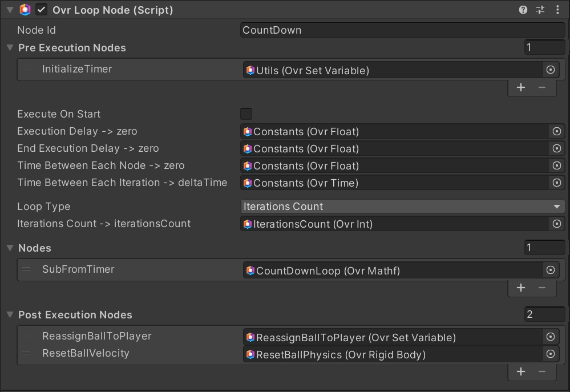The width and height of the screenshot is (570, 392).
Task: Open object picker for Execution Delay field
Action: (x=557, y=131)
